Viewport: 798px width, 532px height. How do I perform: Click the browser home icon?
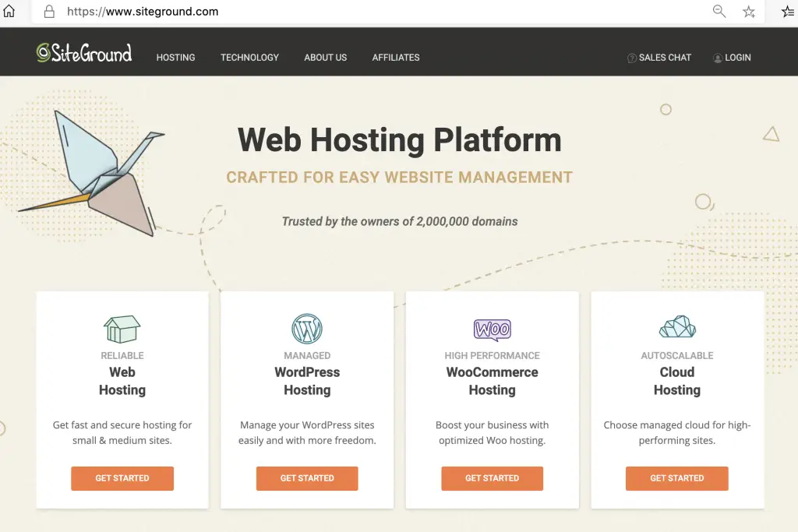click(9, 12)
